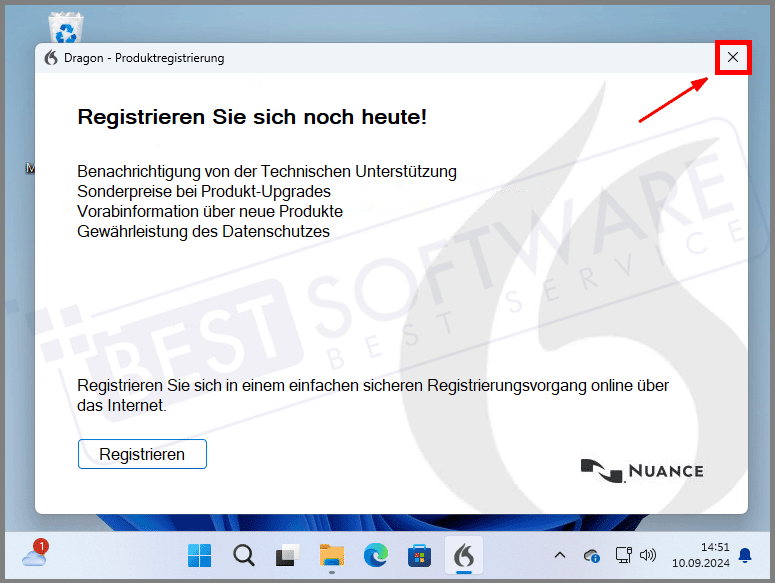Image resolution: width=775 pixels, height=583 pixels.
Task: Click the Registrieren button
Action: (142, 454)
